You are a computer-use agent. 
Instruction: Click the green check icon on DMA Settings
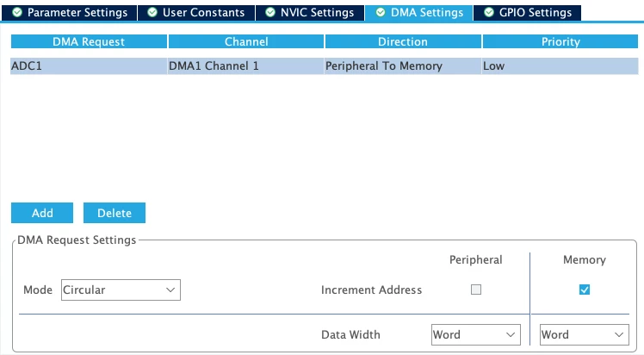click(x=381, y=12)
